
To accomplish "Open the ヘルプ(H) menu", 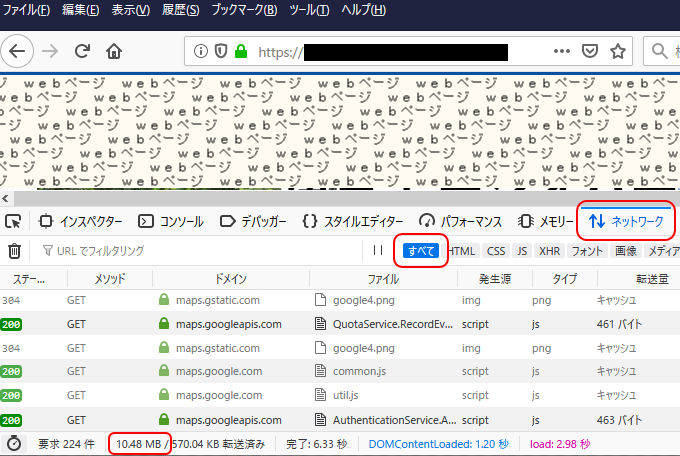I will 363,10.
